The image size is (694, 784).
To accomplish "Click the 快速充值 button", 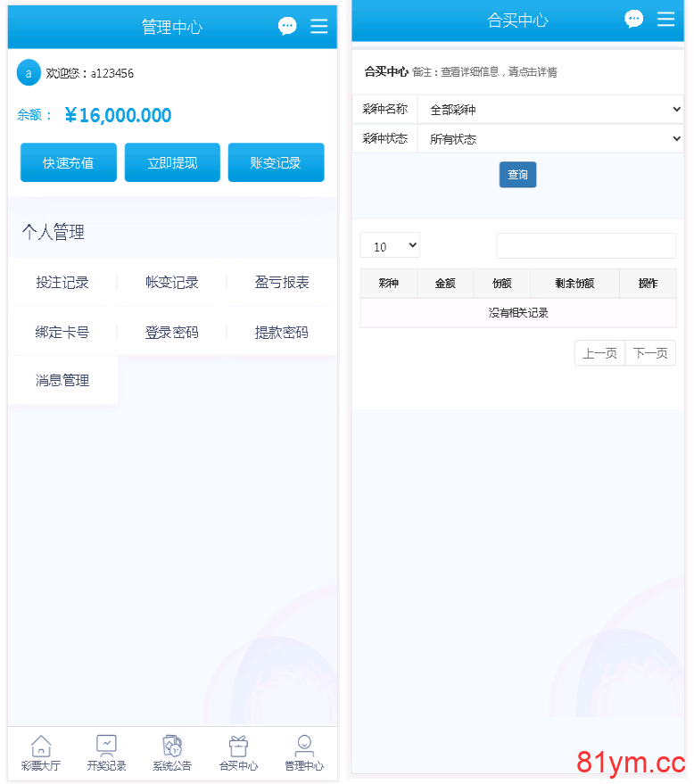I will [69, 162].
